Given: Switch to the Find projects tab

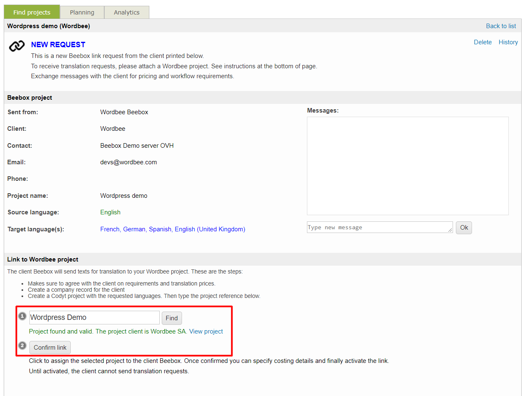Looking at the screenshot, I should pos(32,12).
